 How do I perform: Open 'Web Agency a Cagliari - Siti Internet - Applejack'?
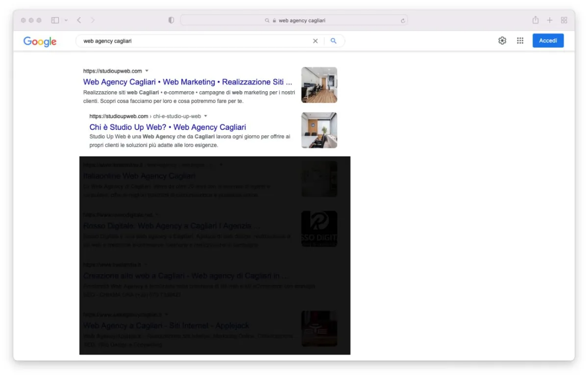[166, 326]
